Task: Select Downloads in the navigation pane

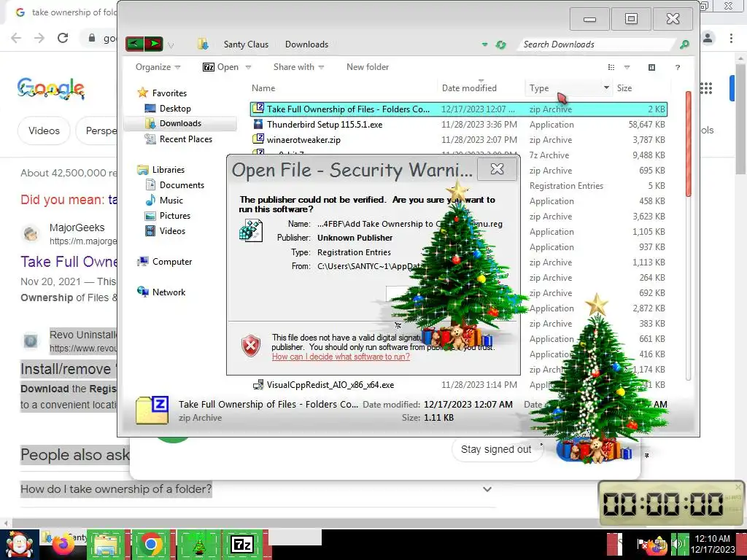Action: click(x=180, y=123)
